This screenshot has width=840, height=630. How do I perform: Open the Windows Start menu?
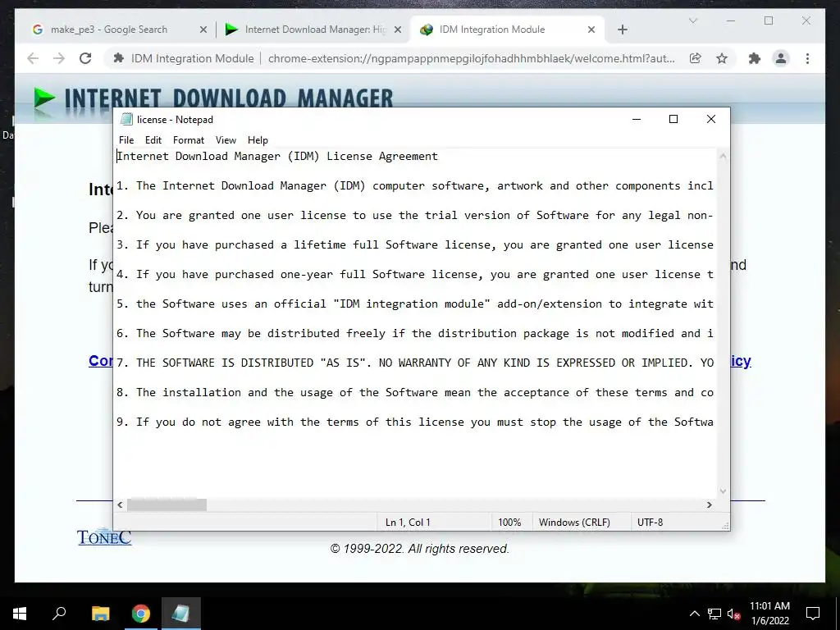(x=20, y=614)
